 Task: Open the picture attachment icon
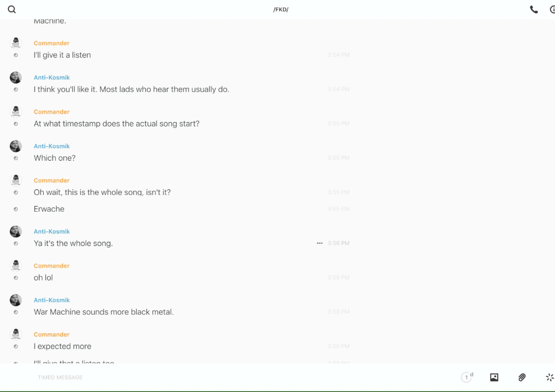(x=494, y=377)
